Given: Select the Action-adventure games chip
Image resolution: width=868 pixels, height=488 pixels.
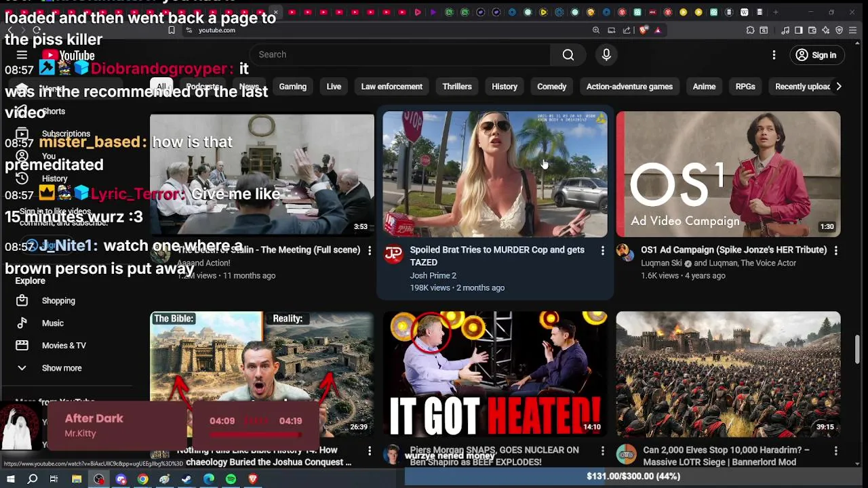Looking at the screenshot, I should (x=629, y=87).
